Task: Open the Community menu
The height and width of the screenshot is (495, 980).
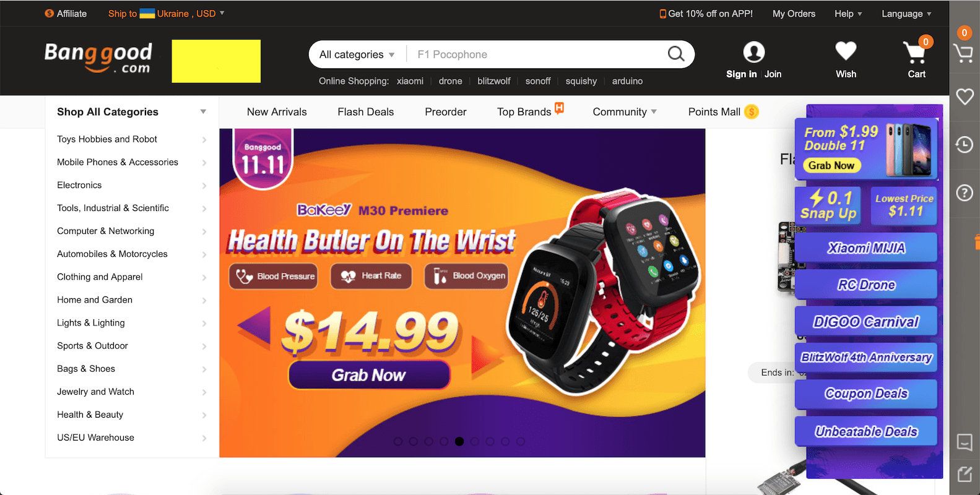Action: coord(625,112)
